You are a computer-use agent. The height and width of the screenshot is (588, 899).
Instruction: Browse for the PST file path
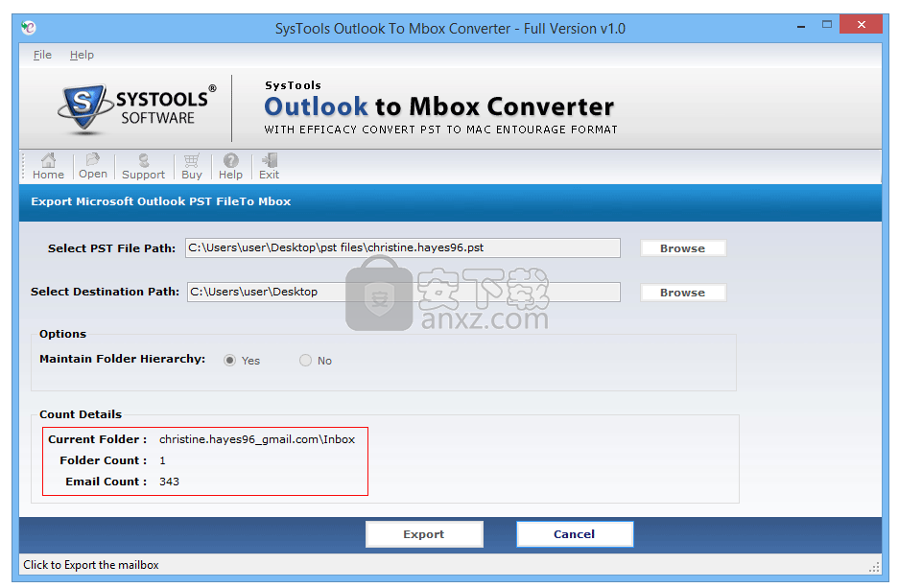coord(683,248)
